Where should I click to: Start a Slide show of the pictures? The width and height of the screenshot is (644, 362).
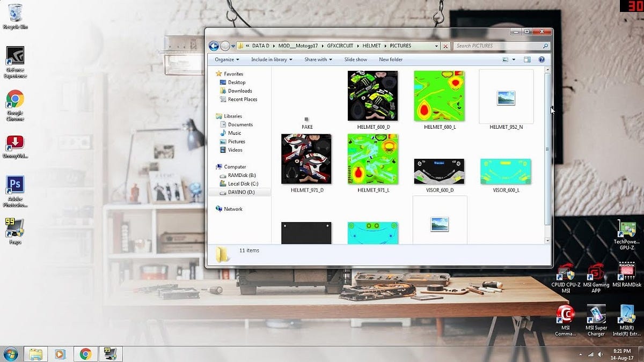(x=355, y=60)
